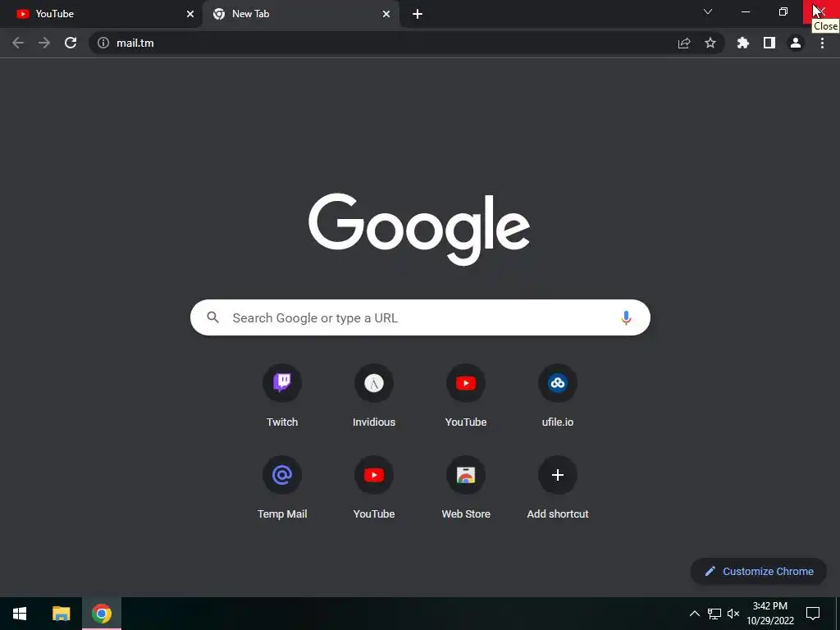Click the Add shortcut plus icon

click(558, 475)
